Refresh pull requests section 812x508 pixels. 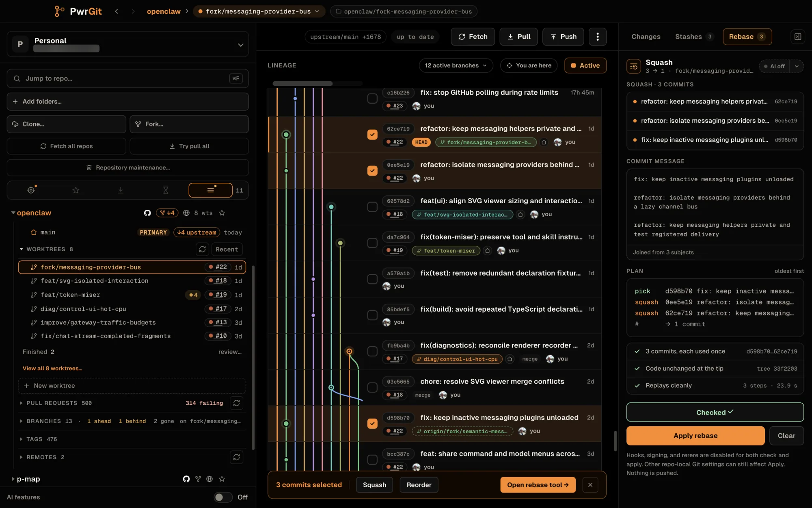coord(236,403)
